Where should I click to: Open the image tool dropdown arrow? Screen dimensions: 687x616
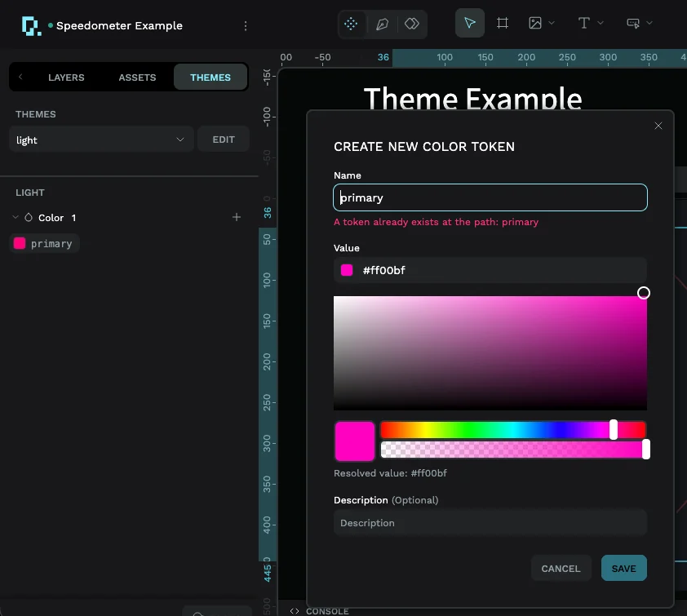[x=552, y=23]
